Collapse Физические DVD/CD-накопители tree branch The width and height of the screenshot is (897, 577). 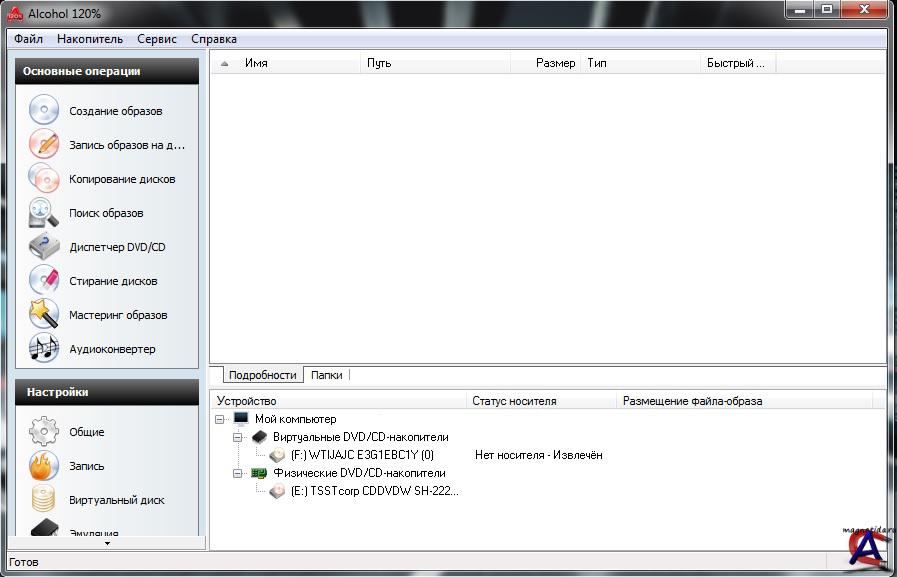[x=238, y=473]
